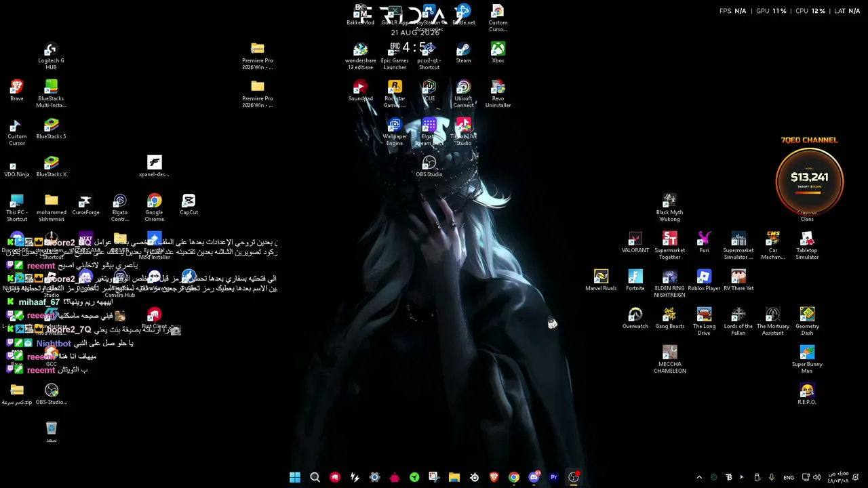Select the Lords of the Fallen icon
The image size is (868, 488).
click(738, 322)
